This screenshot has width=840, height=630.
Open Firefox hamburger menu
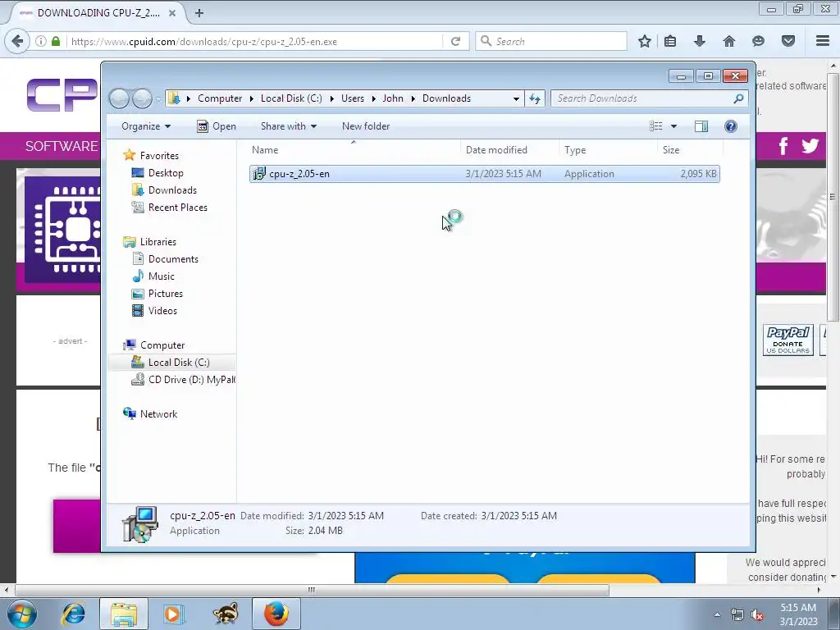[x=823, y=41]
